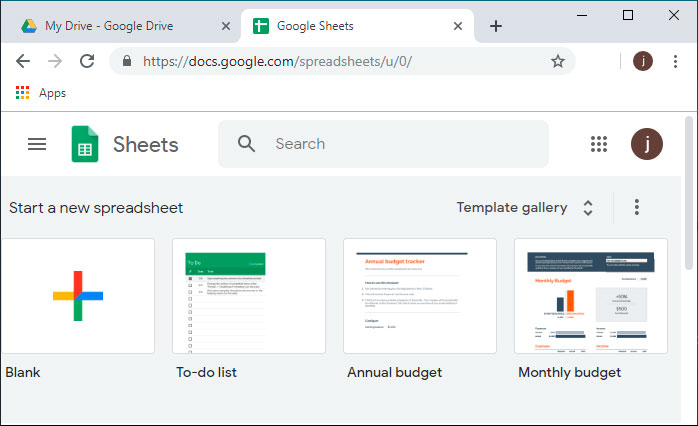Open the Google apps grid icon
Image resolution: width=698 pixels, height=426 pixels.
coord(599,144)
